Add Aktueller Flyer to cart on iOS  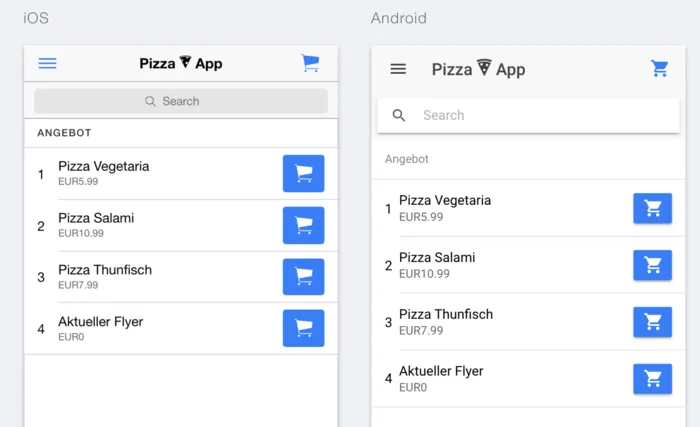point(303,328)
